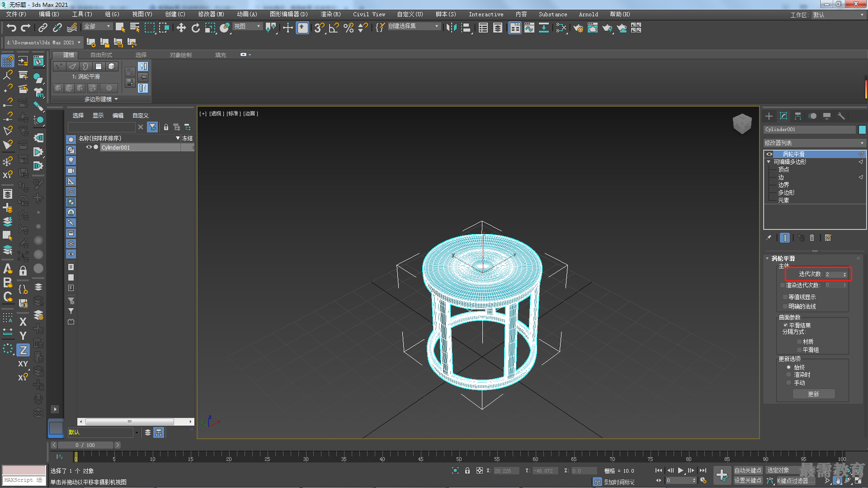Click the Remove Modifier trash icon

coord(812,238)
